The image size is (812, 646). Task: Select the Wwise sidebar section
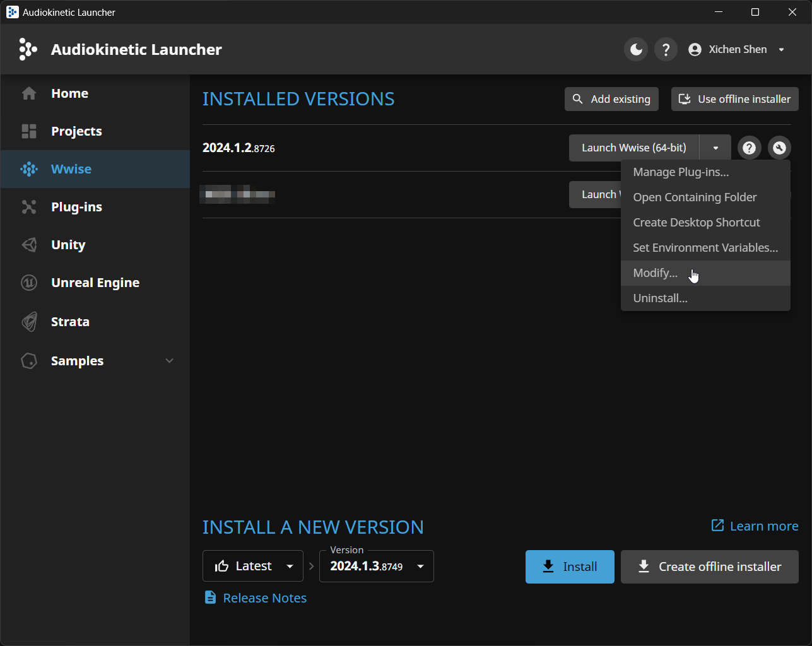95,169
